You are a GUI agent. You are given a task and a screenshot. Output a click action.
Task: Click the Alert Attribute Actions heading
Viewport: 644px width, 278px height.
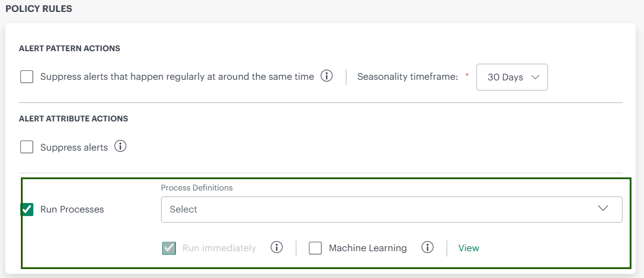pyautogui.click(x=73, y=118)
